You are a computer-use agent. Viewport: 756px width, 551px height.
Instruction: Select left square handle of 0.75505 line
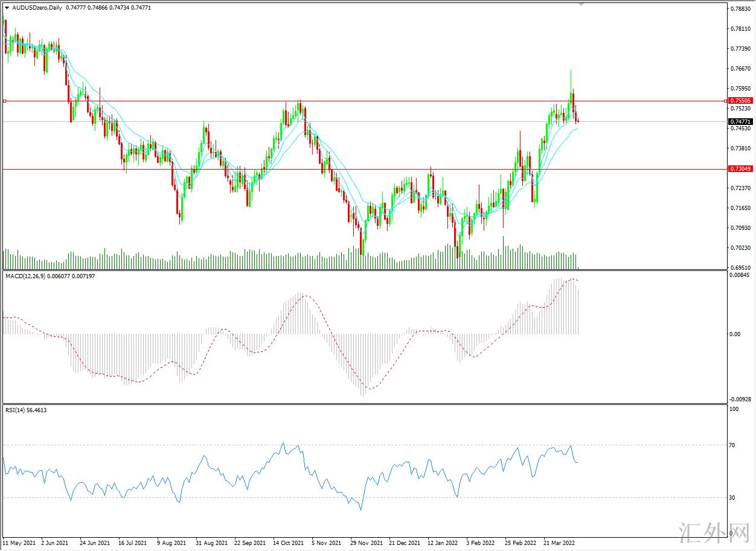[4, 101]
